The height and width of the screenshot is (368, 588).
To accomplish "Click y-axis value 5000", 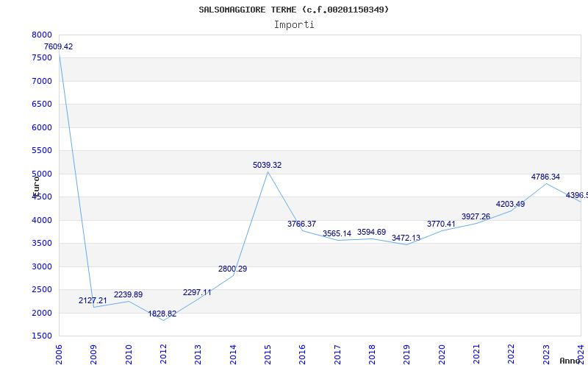I will point(42,174).
